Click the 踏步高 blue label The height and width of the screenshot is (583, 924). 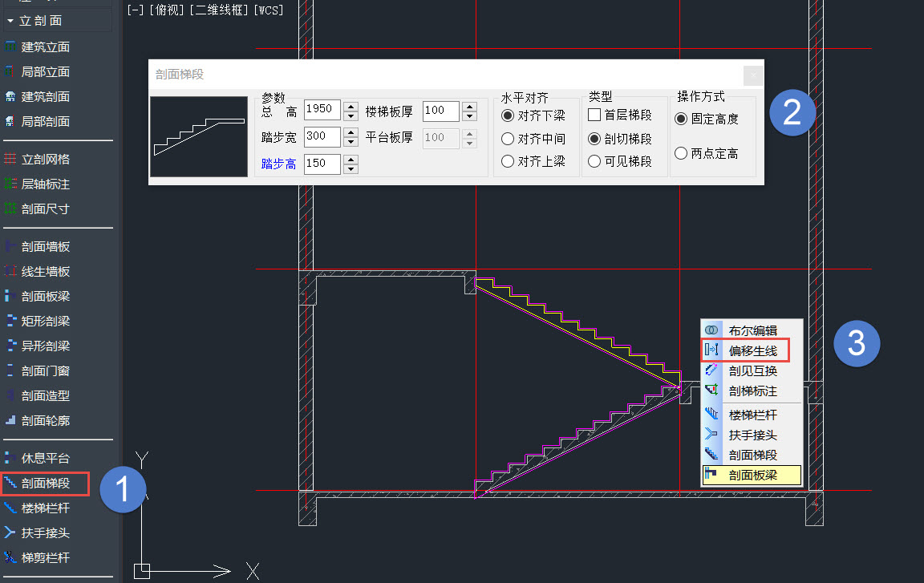(278, 164)
